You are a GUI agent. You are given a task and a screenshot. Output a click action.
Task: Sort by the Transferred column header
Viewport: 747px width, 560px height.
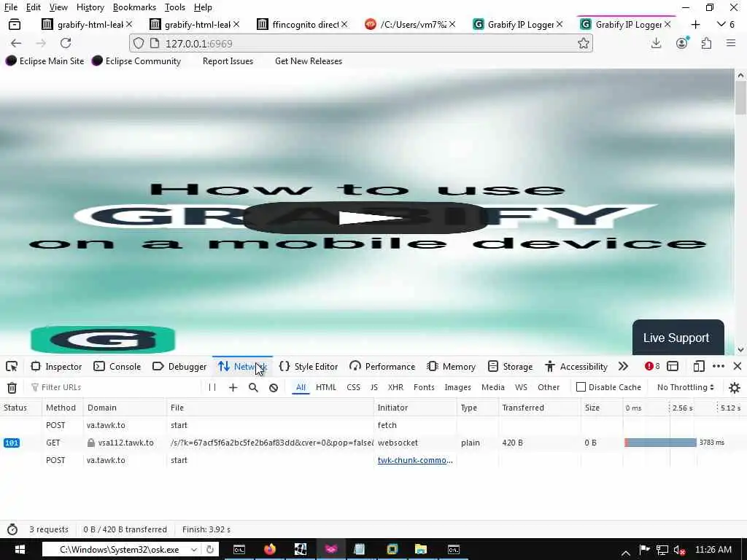tap(539, 408)
